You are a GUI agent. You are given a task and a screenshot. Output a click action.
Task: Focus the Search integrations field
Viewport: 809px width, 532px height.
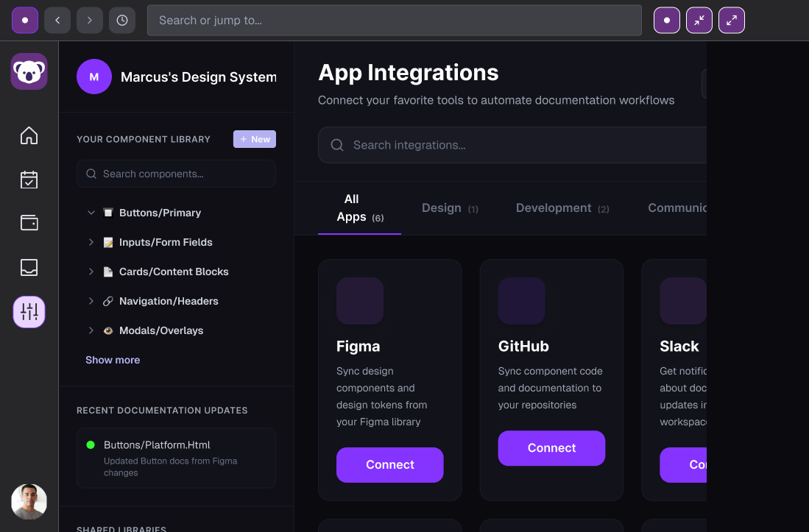click(x=512, y=145)
